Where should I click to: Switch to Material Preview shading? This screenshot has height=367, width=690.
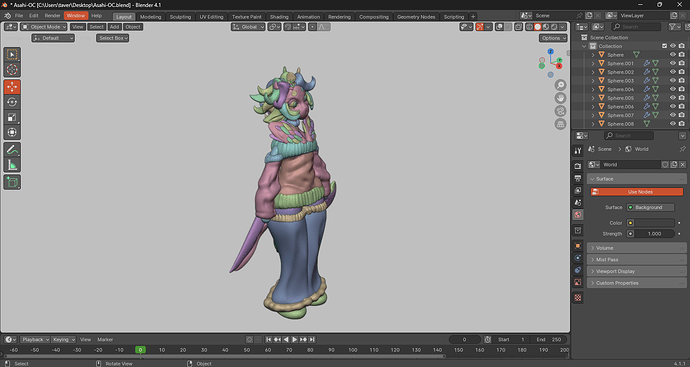(546, 27)
